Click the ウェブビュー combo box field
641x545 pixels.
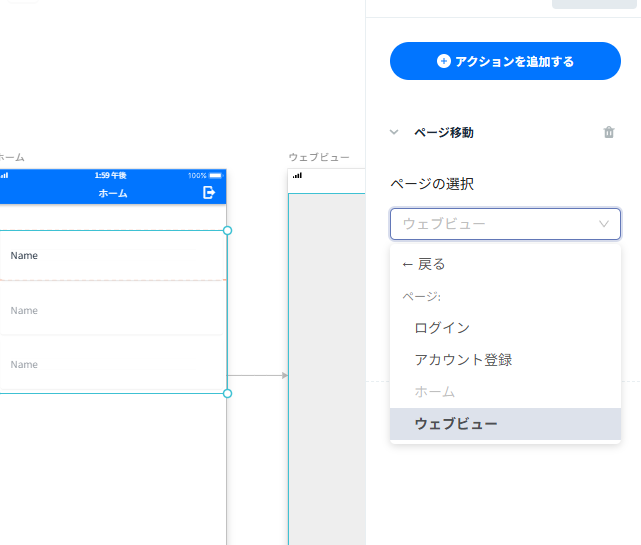click(505, 224)
